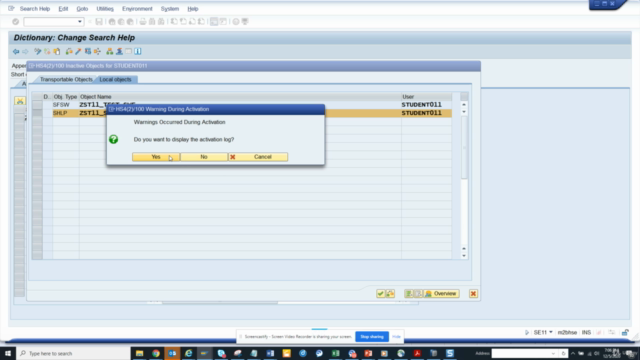The height and width of the screenshot is (360, 640).
Task: Click the Overview button
Action: click(441, 293)
